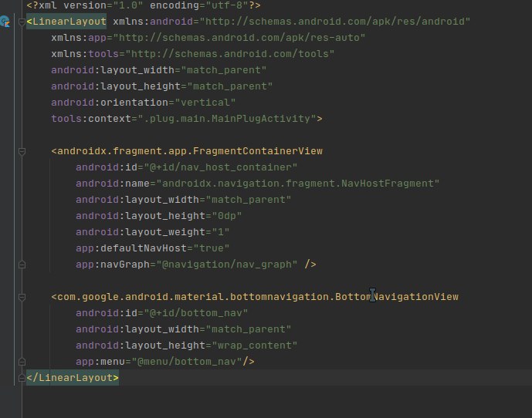Click the .plug.main.MainPlugActivity context value
Viewport: 532px width, 418px height.
(227, 119)
